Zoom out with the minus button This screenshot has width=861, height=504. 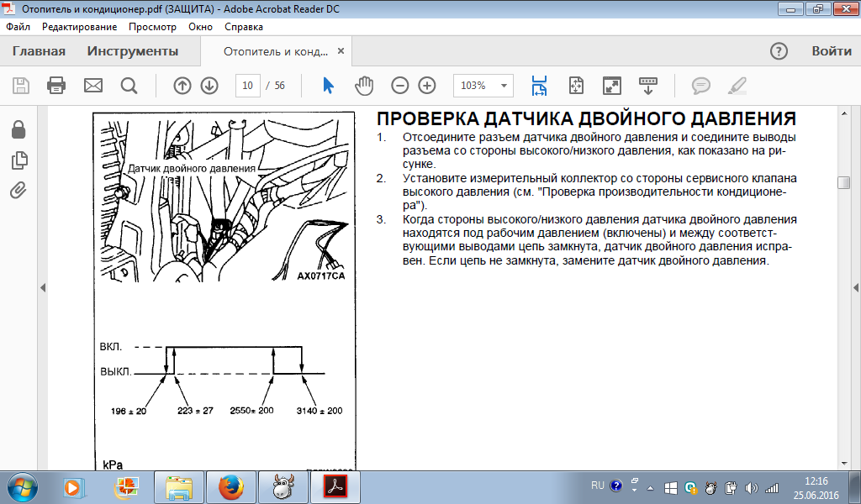400,86
